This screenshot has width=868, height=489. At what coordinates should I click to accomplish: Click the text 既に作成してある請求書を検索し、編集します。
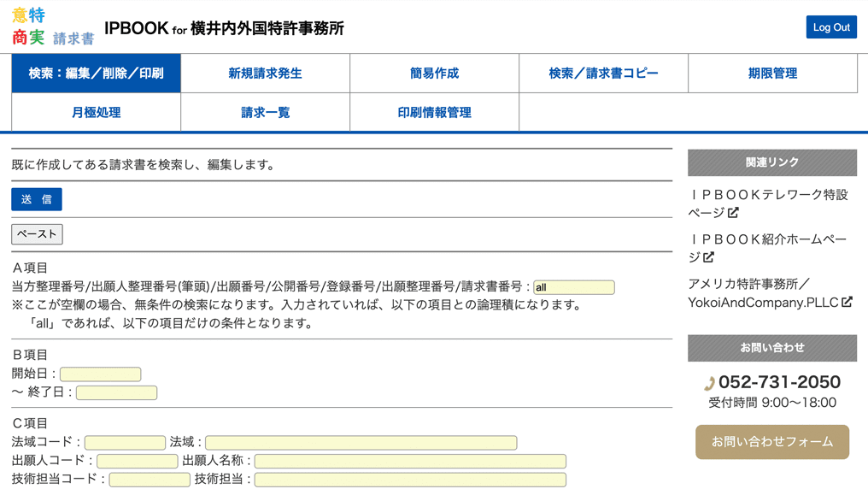pos(144,165)
